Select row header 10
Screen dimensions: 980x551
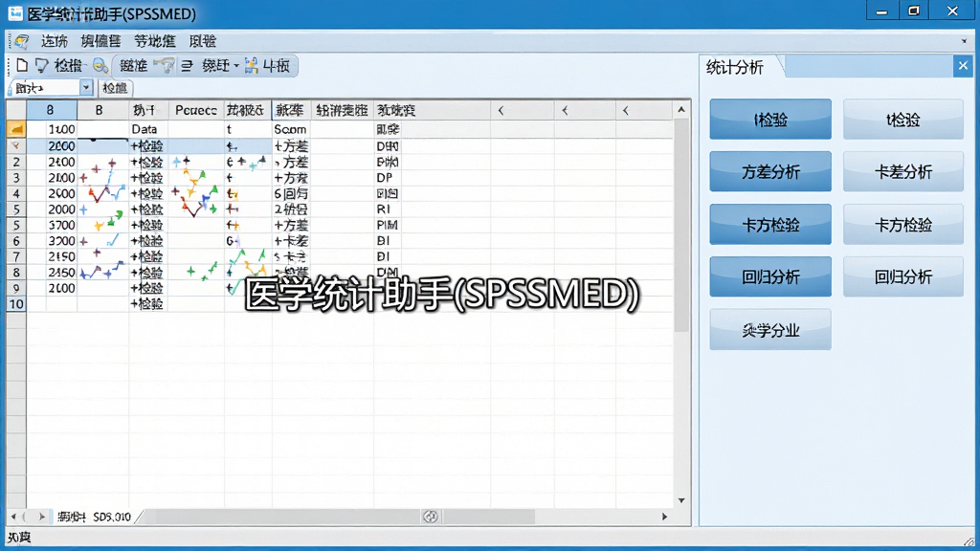pos(16,304)
